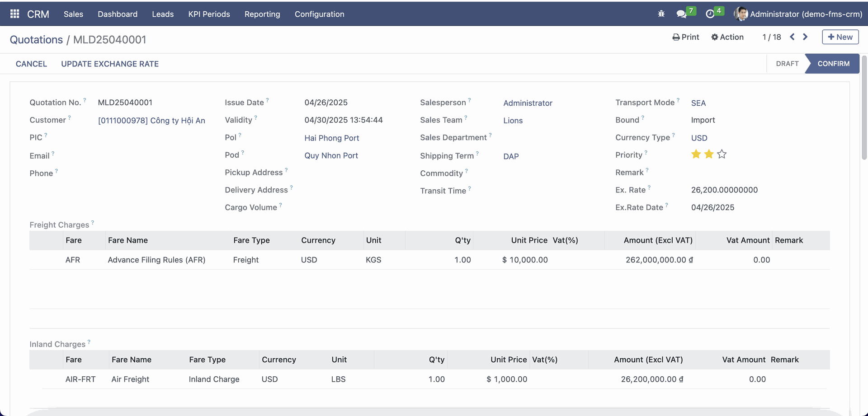Open customer Công ty Hội An link
This screenshot has height=416, width=868.
[151, 121]
